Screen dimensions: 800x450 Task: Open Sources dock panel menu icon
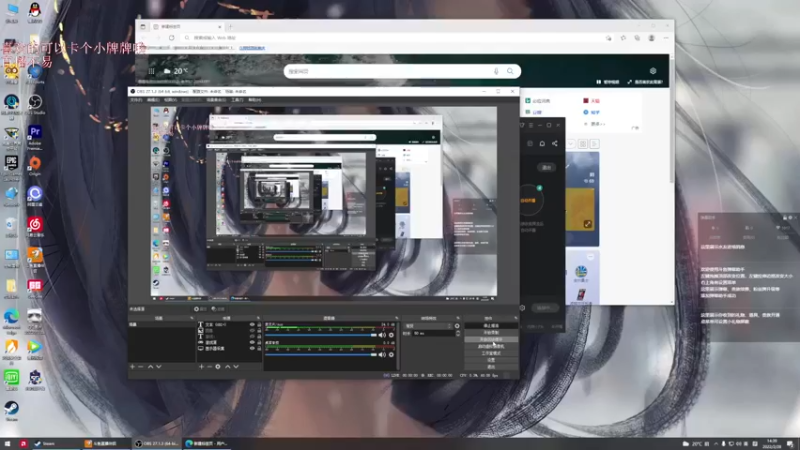[x=258, y=318]
